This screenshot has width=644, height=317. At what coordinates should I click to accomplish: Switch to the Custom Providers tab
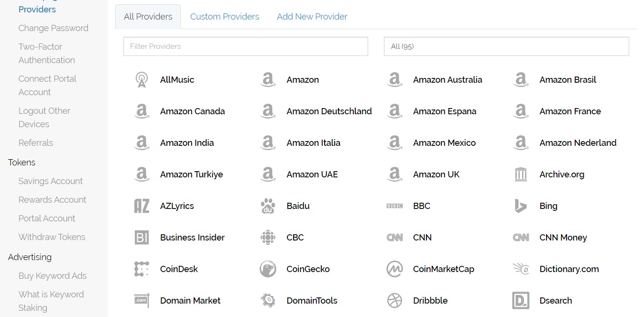pyautogui.click(x=225, y=17)
